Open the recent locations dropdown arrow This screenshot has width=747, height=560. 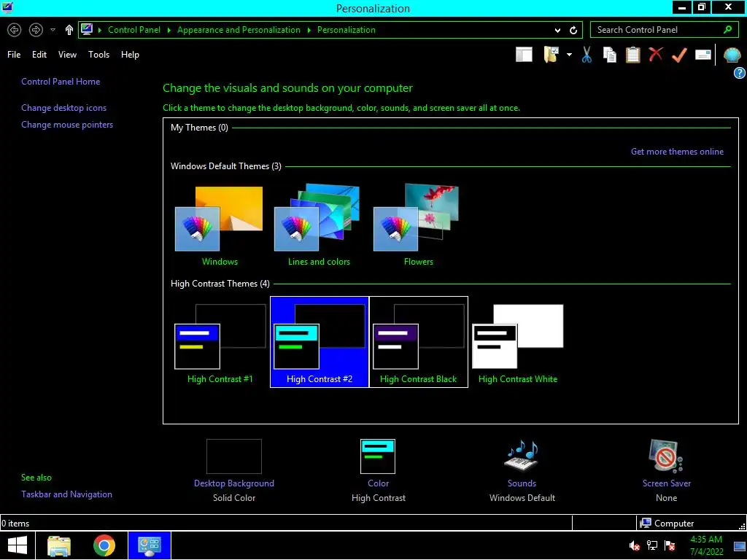coord(53,30)
